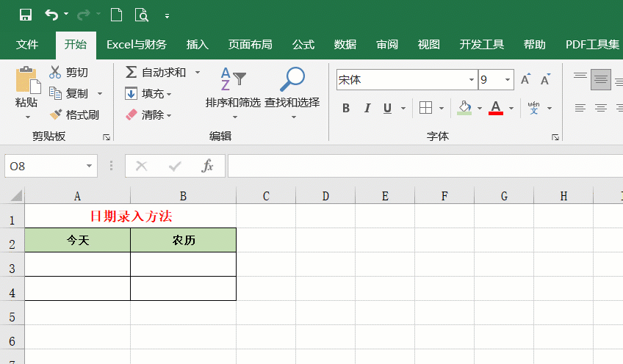
Task: Open the font size dropdown list
Action: click(x=507, y=80)
